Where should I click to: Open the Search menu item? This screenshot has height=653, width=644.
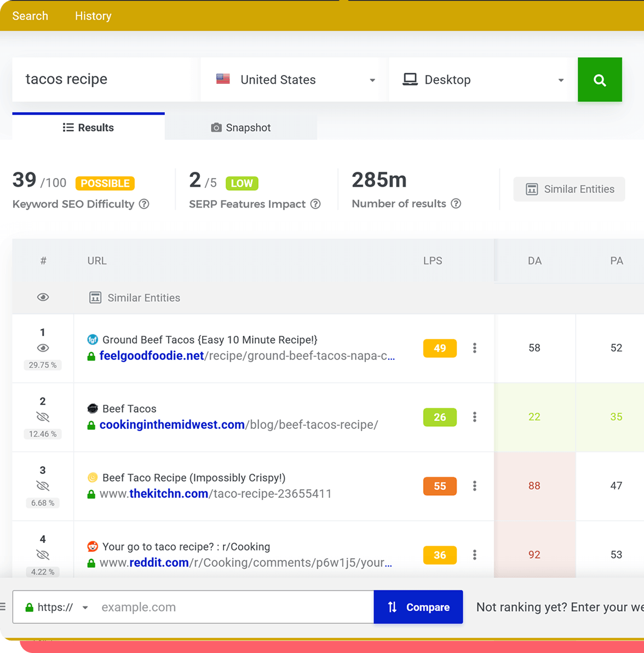[x=30, y=16]
